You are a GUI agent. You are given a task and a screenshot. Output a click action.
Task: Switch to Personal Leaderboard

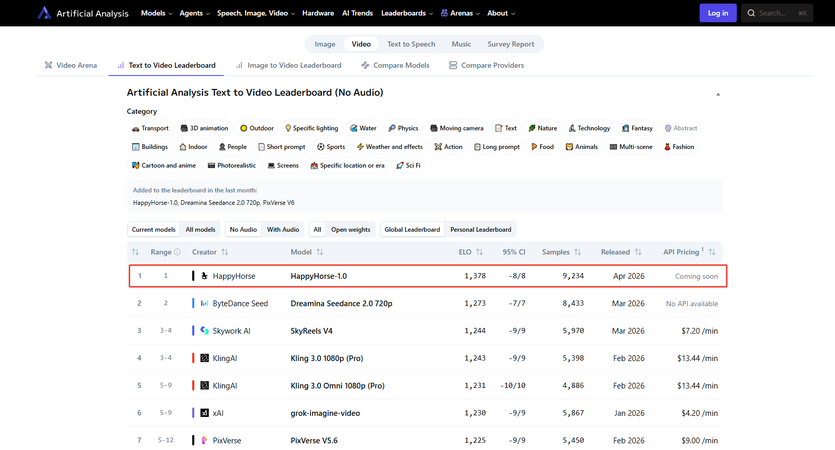481,230
